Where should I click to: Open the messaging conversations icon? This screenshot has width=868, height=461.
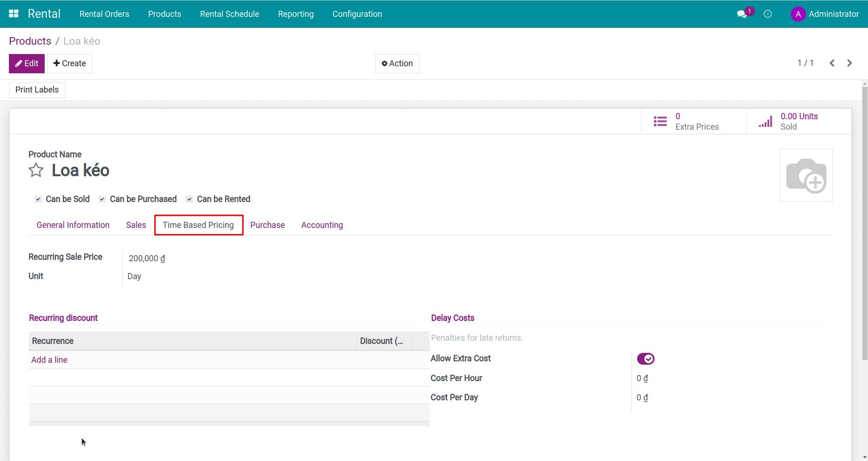742,14
